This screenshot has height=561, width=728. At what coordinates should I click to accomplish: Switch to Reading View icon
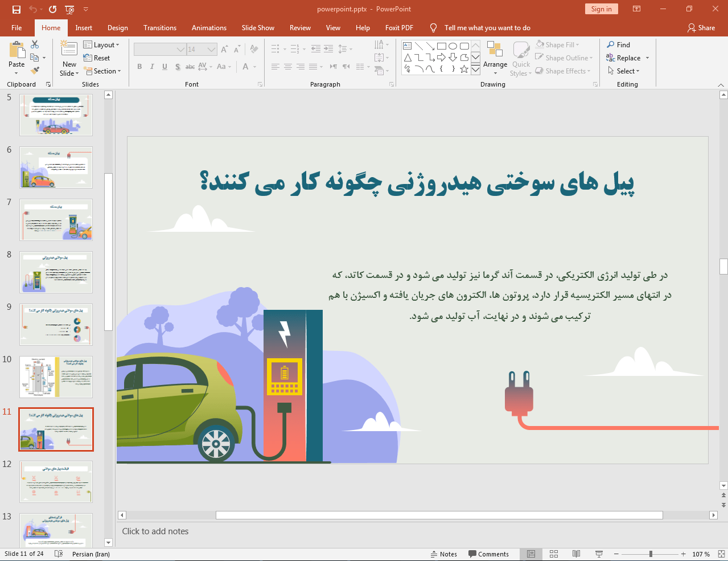[x=576, y=554]
